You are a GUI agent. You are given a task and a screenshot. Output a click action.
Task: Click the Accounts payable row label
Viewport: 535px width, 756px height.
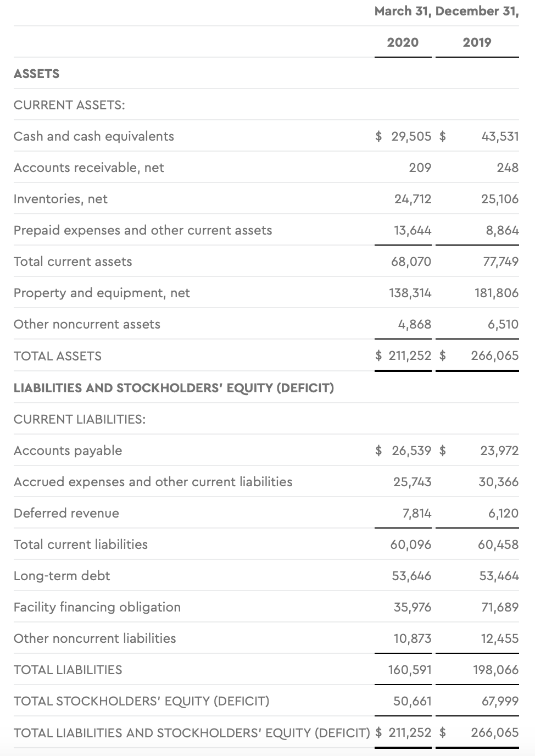coord(68,451)
